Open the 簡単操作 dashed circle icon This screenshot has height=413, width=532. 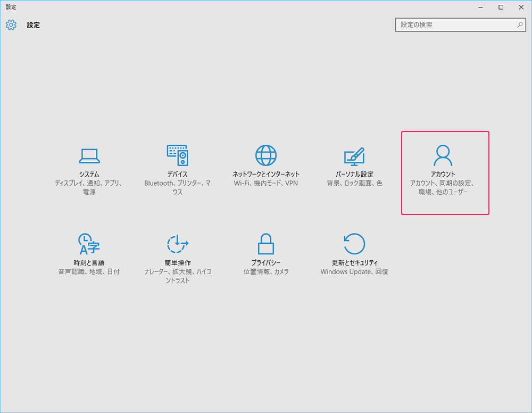[178, 244]
